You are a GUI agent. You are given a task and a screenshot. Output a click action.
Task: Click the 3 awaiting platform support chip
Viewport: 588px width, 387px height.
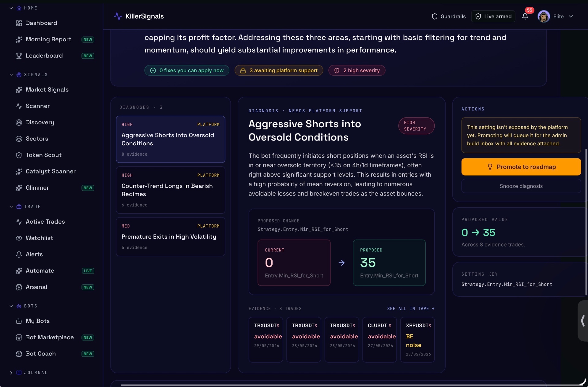279,71
